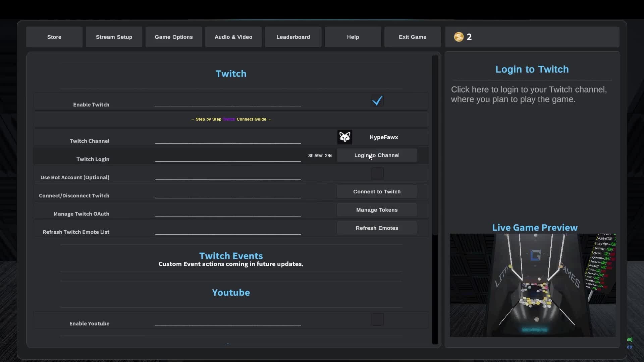Screen dimensions: 644x362
Task: Open the Game Options tab
Action: [x=174, y=37]
